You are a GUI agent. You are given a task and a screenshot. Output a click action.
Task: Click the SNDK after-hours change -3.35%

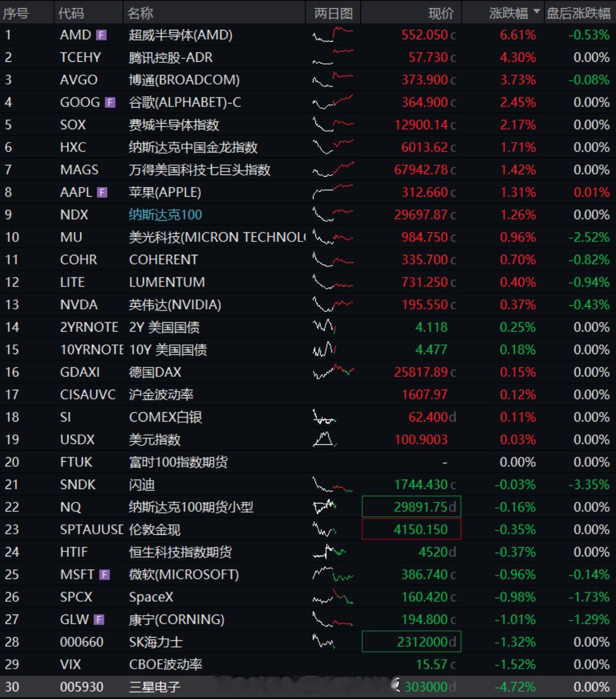(589, 485)
